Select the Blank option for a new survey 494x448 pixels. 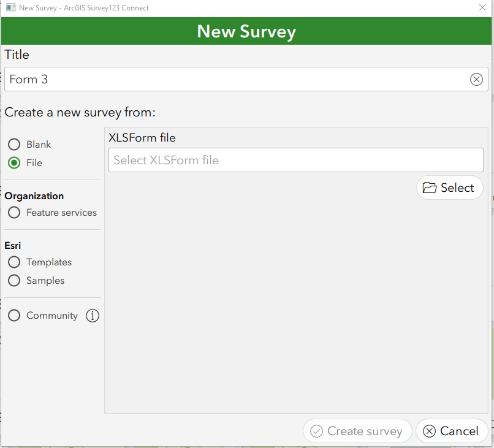coord(14,144)
